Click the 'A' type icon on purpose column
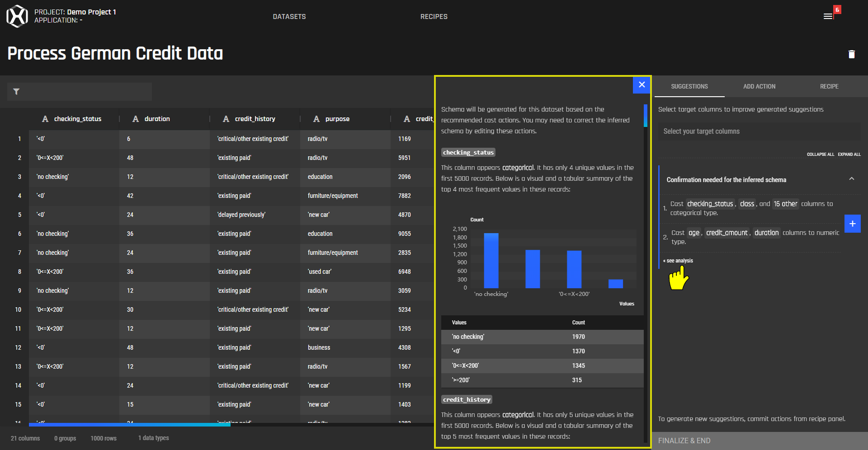This screenshot has width=868, height=450. click(x=316, y=119)
